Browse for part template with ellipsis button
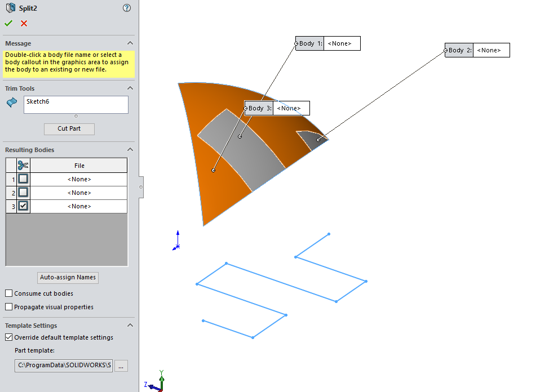Image resolution: width=549 pixels, height=392 pixels. 121,366
